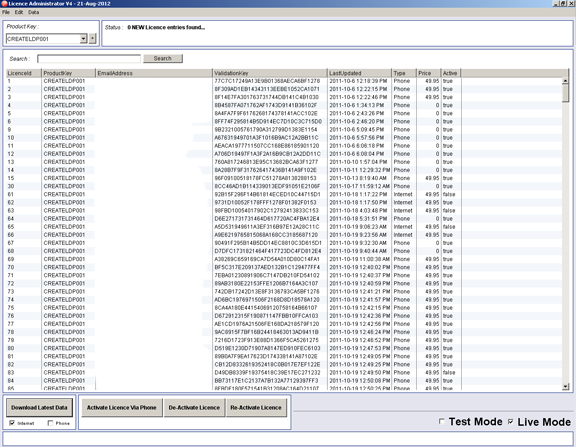Click the scrollbar down arrow of the licence table
Image resolution: width=576 pixels, height=447 pixels.
(565, 386)
